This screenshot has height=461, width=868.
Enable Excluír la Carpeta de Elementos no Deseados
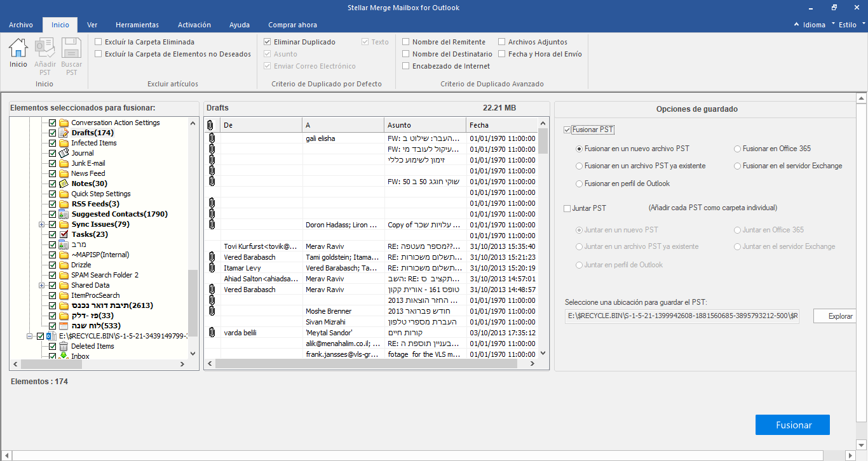coord(98,54)
